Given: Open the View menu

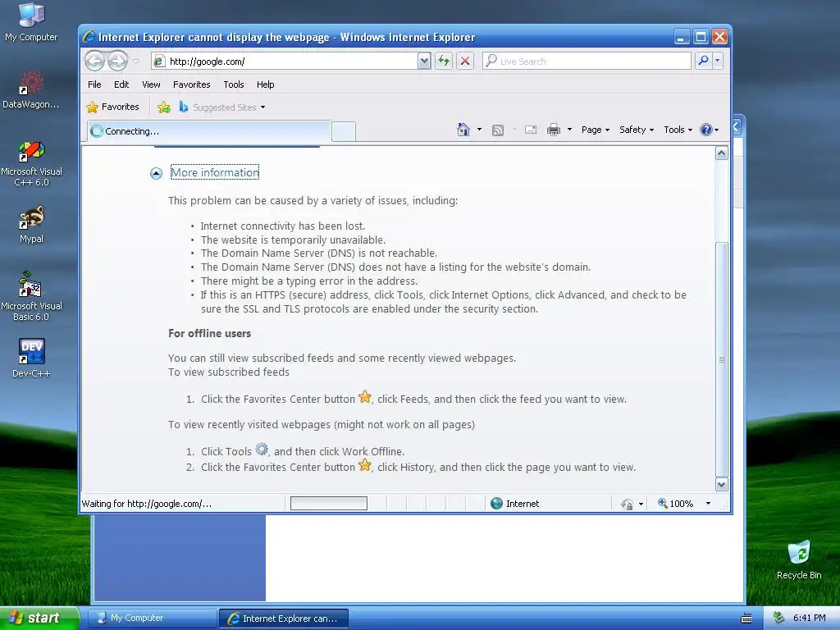Looking at the screenshot, I should point(151,84).
